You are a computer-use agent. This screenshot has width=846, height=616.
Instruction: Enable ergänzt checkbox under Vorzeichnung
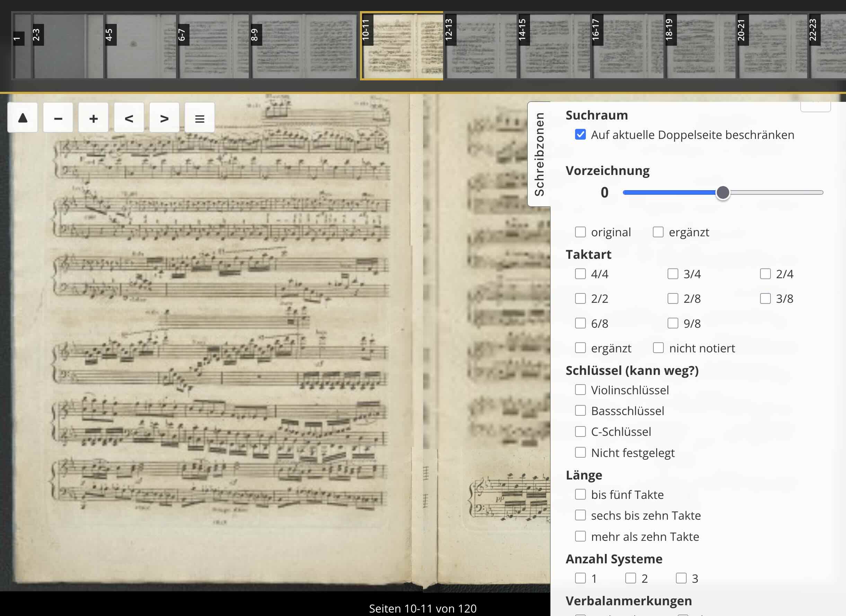tap(658, 232)
